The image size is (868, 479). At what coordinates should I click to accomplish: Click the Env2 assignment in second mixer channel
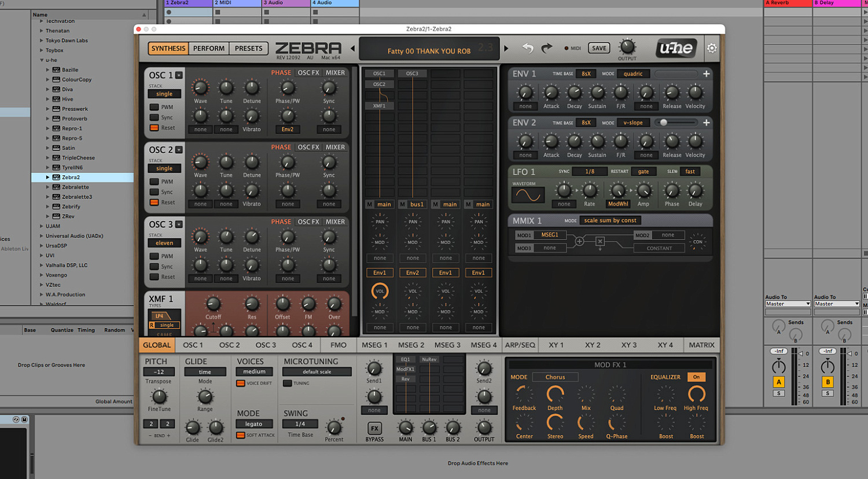click(413, 273)
